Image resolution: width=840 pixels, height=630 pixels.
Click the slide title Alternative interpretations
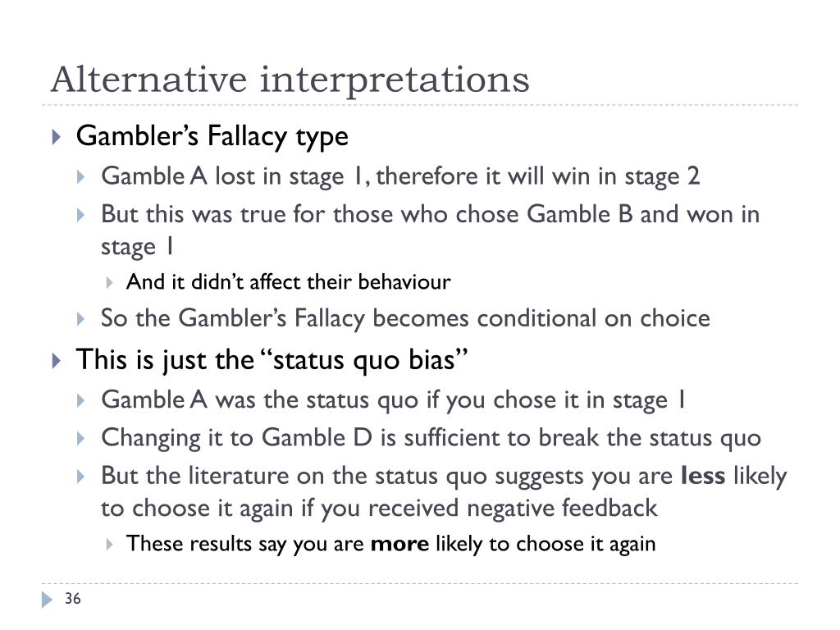[290, 80]
